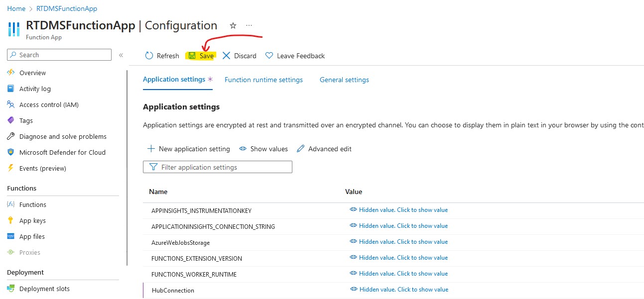Sort by the Name column header

pos(158,192)
